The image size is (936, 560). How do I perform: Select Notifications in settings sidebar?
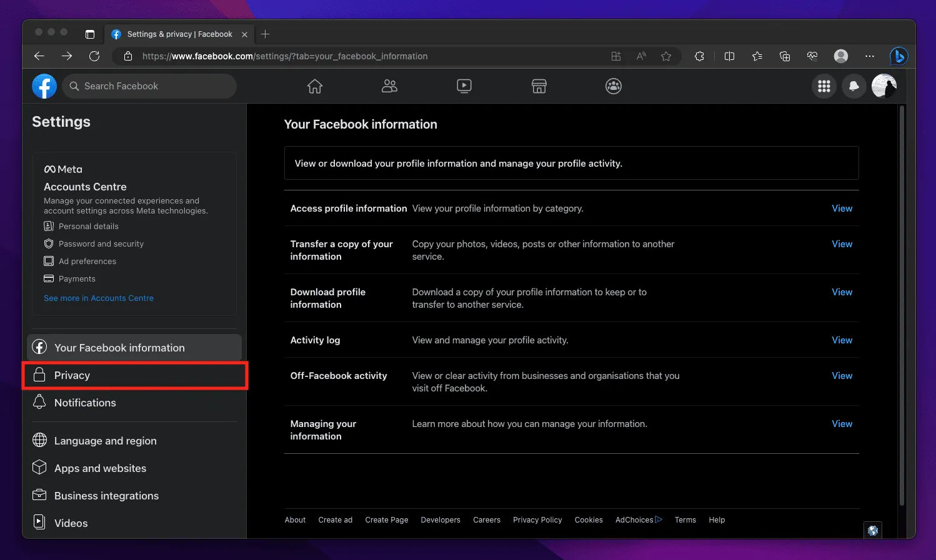coord(134,403)
